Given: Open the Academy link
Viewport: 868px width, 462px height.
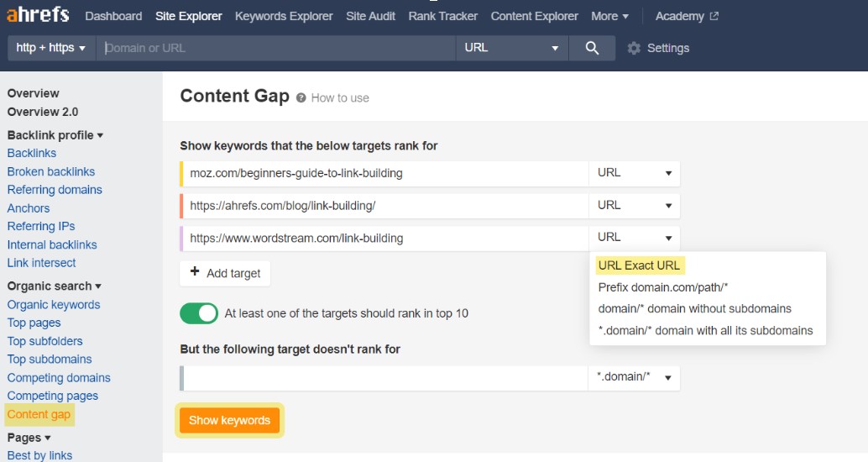Looking at the screenshot, I should pyautogui.click(x=680, y=16).
